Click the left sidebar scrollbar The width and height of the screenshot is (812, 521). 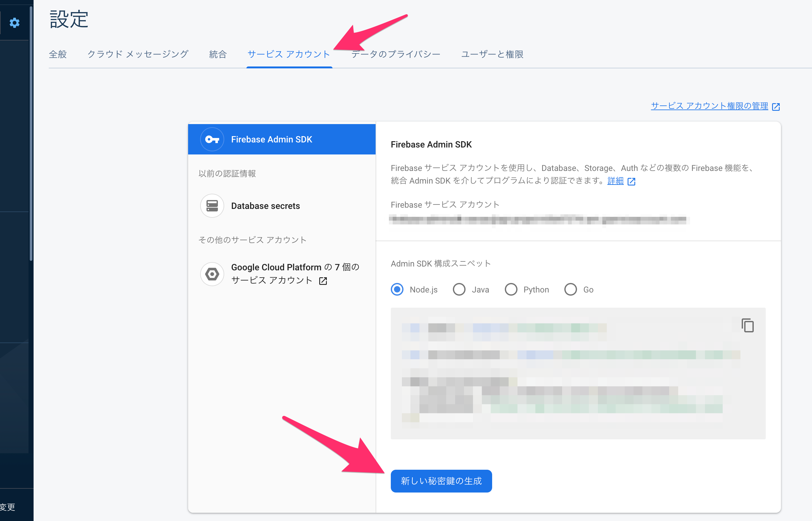pyautogui.click(x=31, y=135)
